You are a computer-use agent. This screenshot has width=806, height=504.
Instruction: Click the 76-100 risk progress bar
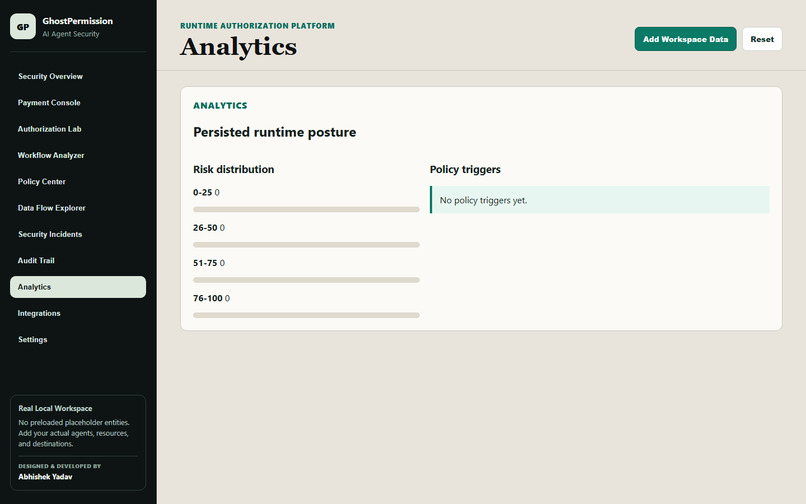pos(306,315)
